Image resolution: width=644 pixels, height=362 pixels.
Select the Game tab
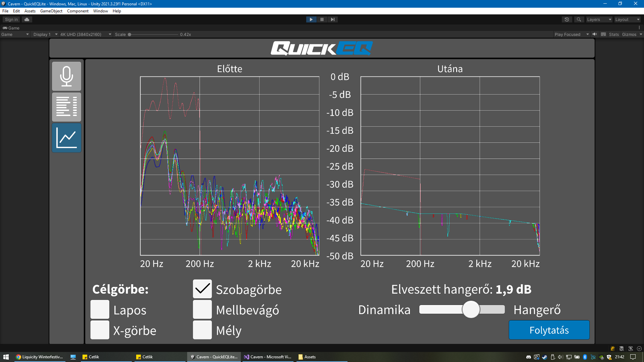click(11, 28)
